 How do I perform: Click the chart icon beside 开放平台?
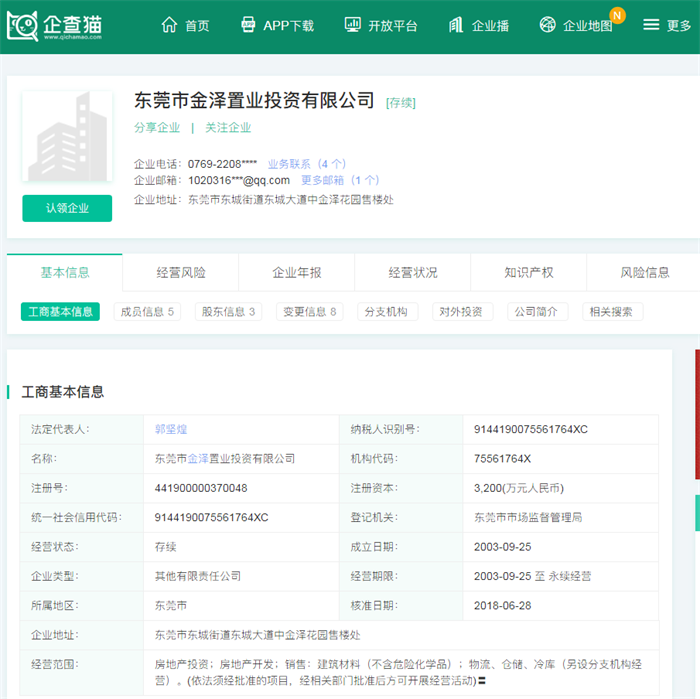click(x=352, y=26)
